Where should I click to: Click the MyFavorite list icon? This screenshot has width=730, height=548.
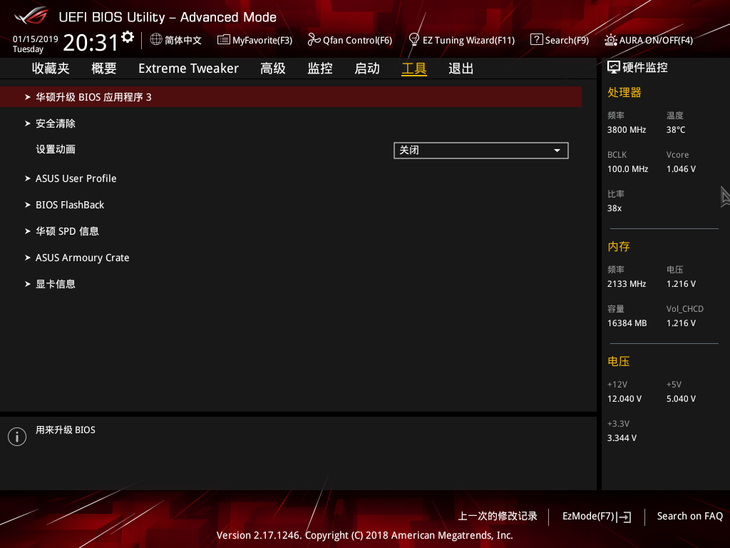point(223,40)
